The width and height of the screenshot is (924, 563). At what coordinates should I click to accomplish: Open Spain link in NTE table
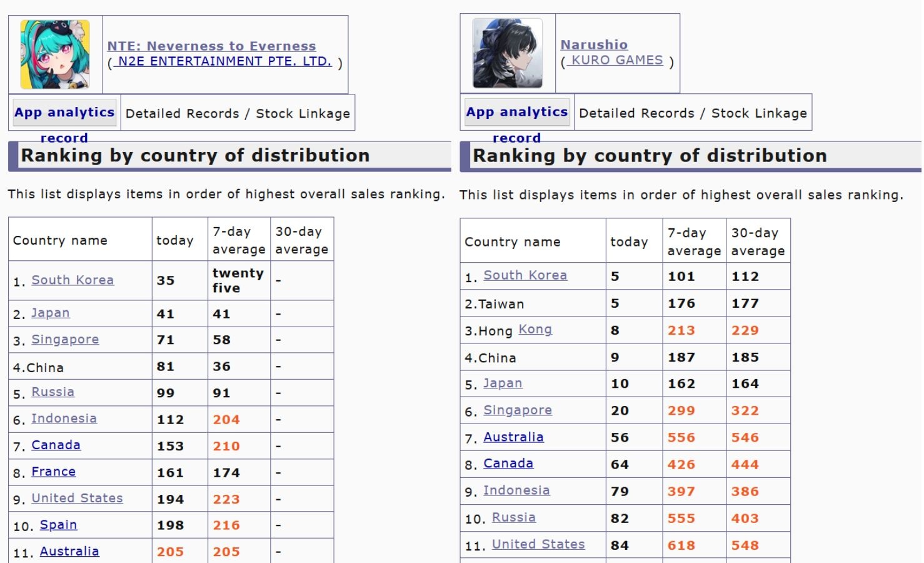point(58,524)
